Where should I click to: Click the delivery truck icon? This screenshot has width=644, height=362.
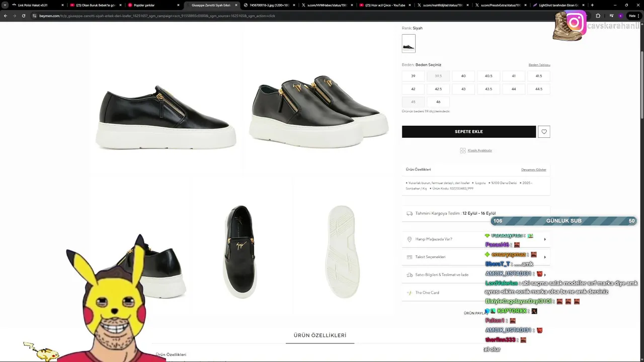coord(410,213)
